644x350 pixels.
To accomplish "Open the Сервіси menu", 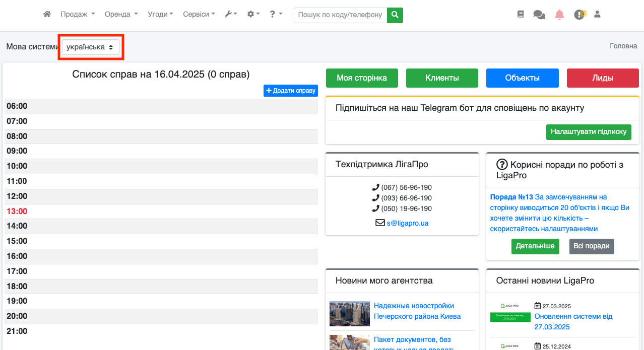I will (199, 15).
